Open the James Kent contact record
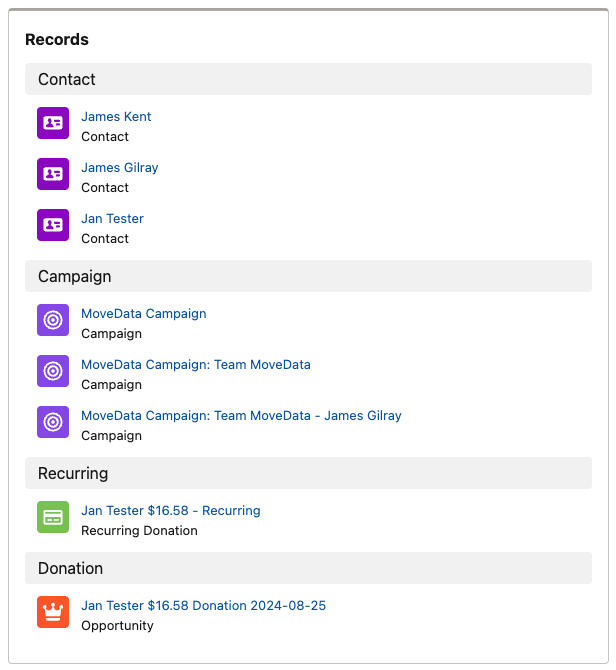This screenshot has width=616, height=670. point(116,116)
